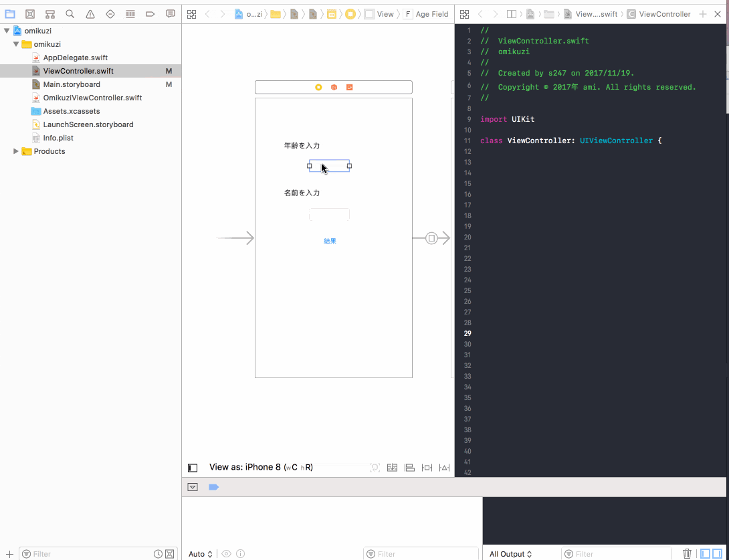Open the Report navigator speech-bubble icon
The width and height of the screenshot is (729, 560).
[x=171, y=14]
